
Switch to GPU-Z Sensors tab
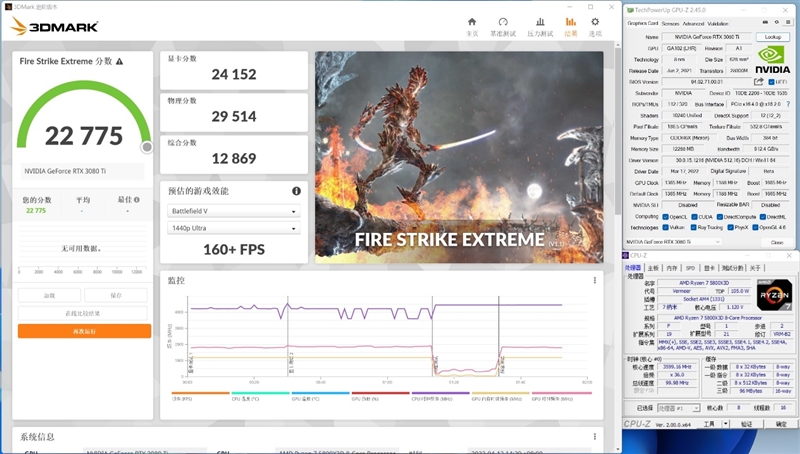tap(670, 23)
